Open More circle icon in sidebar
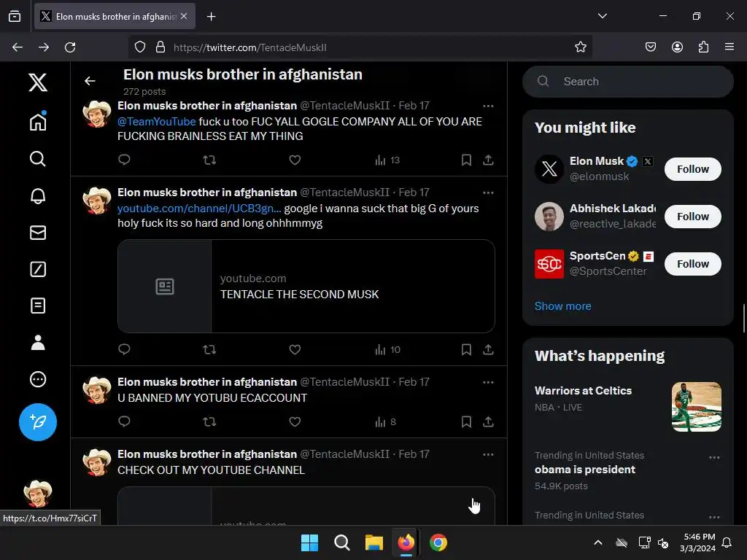Screen dimensions: 747x560 [x=38, y=379]
